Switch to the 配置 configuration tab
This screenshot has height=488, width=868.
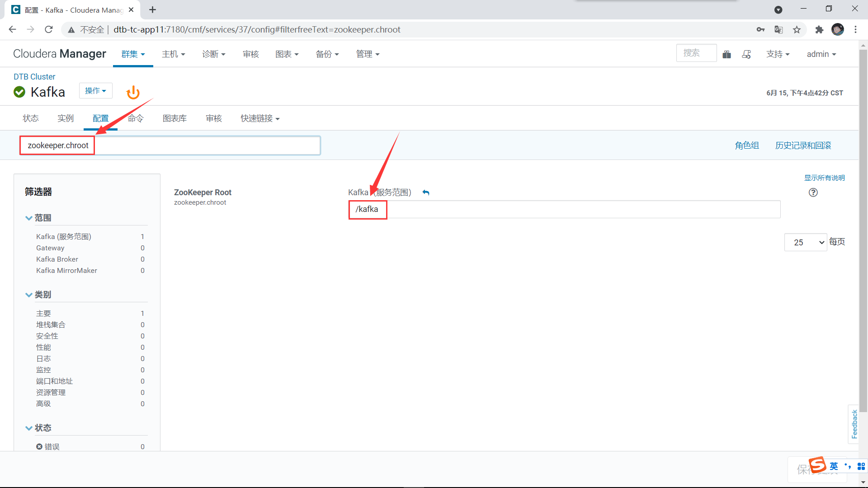point(100,118)
